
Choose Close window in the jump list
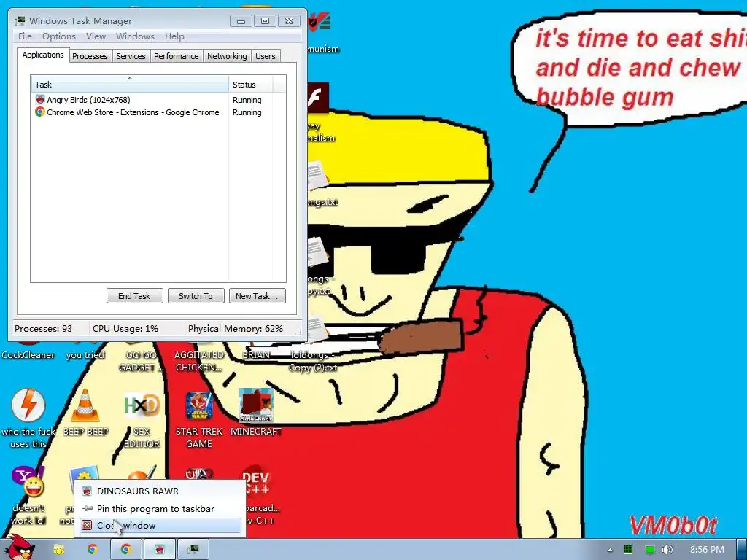pyautogui.click(x=160, y=525)
